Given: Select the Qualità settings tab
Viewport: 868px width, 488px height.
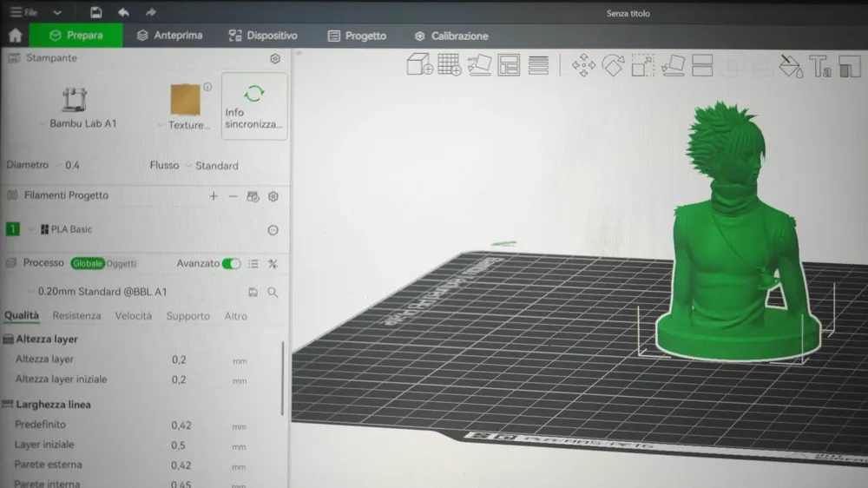Looking at the screenshot, I should coord(22,316).
